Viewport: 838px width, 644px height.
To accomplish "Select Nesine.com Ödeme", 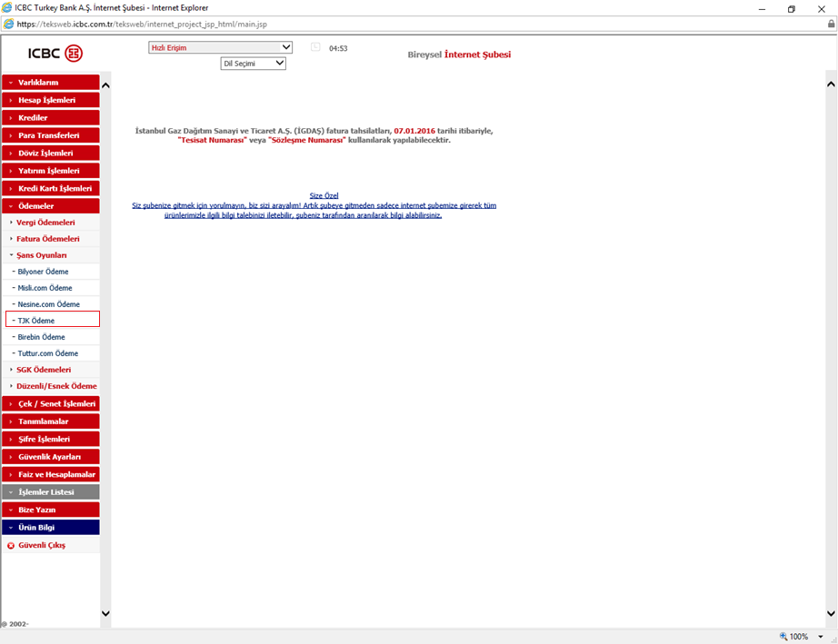I will 53,304.
